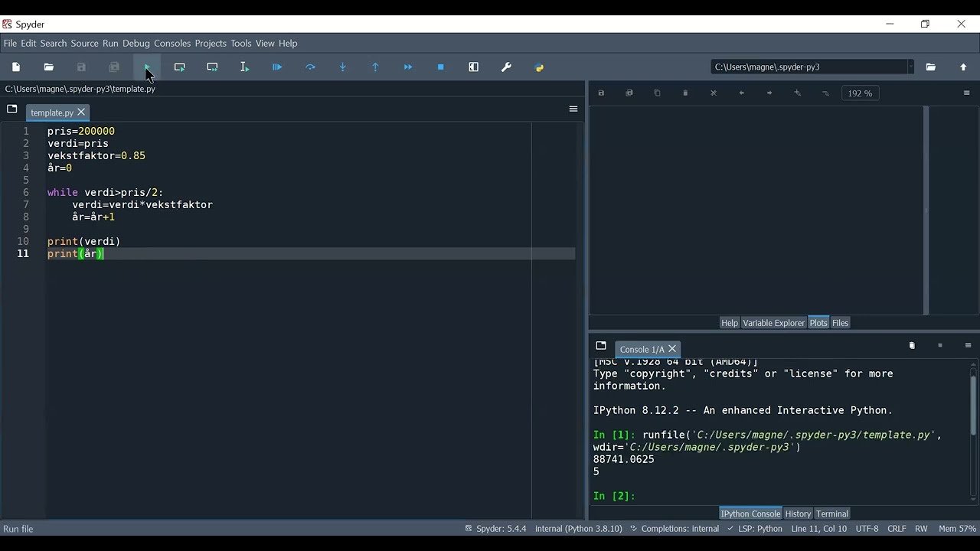The image size is (980, 551).
Task: Step into function debug icon
Action: (x=343, y=67)
